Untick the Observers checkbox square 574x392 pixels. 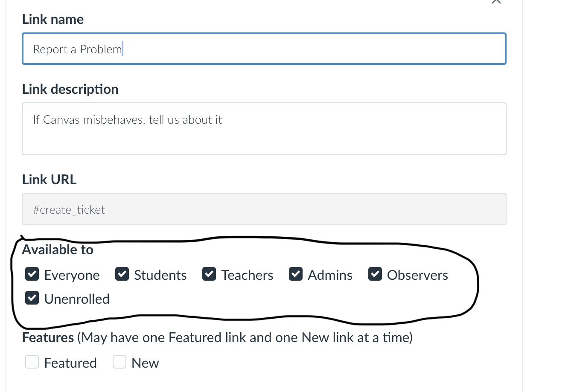[375, 274]
